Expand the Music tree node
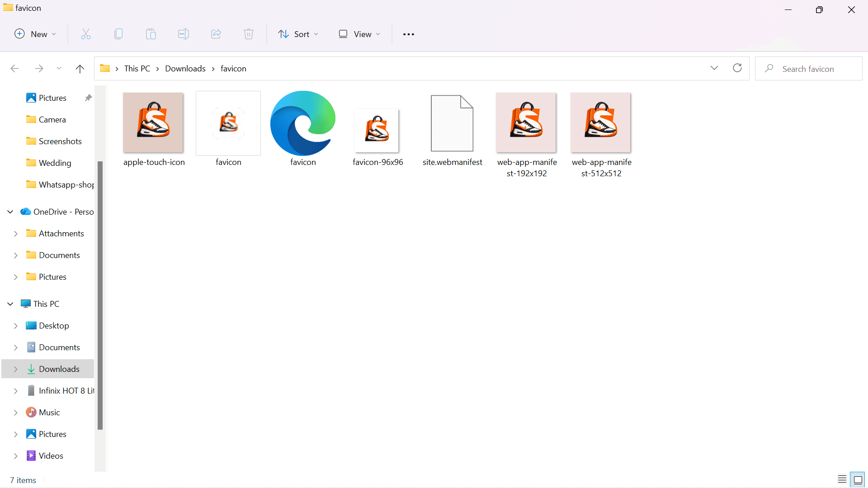The image size is (868, 488). coord(16,413)
